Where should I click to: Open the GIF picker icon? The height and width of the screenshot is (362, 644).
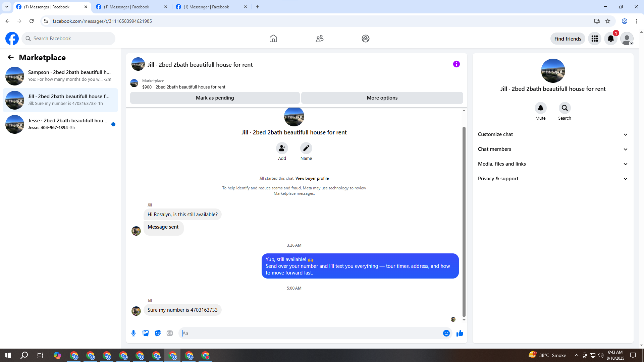point(170,333)
